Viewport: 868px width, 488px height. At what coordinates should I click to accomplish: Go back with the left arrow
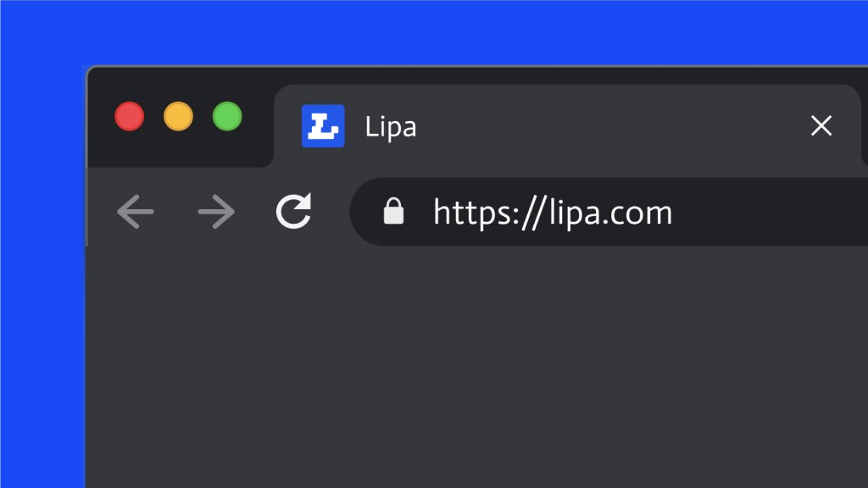click(136, 212)
